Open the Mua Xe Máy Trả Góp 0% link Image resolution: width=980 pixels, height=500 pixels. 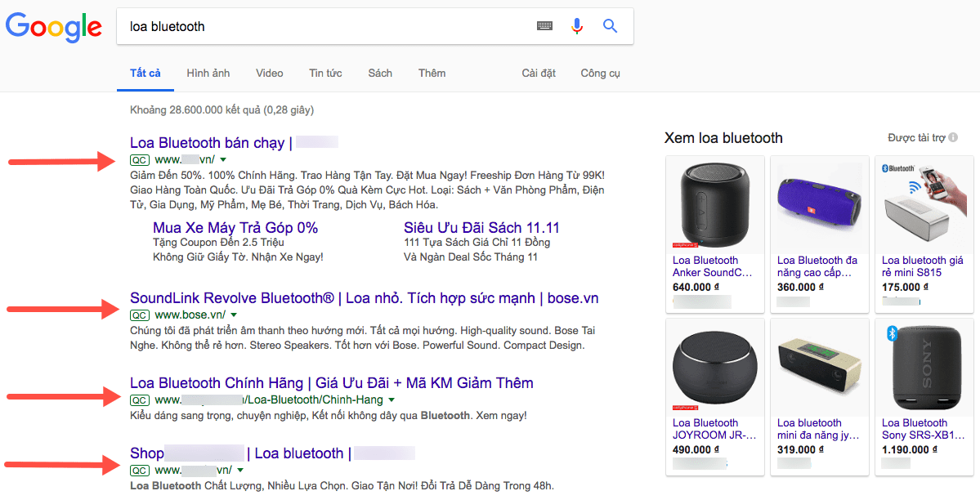(x=235, y=227)
